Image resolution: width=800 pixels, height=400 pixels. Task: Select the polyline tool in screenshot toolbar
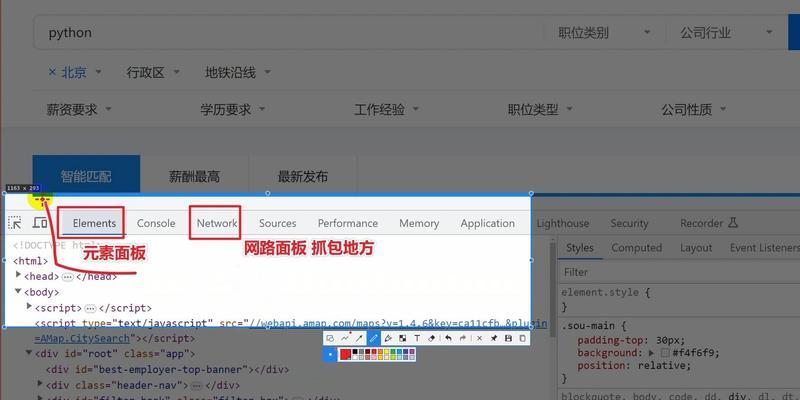coord(345,338)
